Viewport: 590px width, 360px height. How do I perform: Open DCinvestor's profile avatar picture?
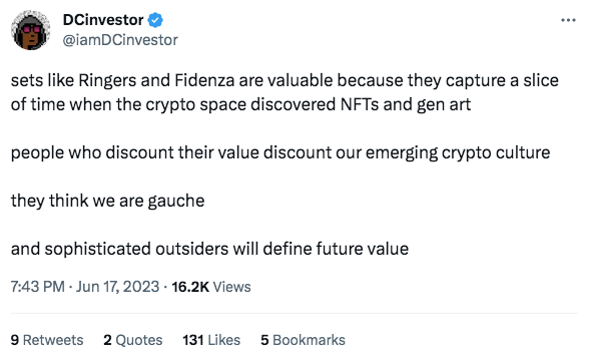(x=31, y=30)
